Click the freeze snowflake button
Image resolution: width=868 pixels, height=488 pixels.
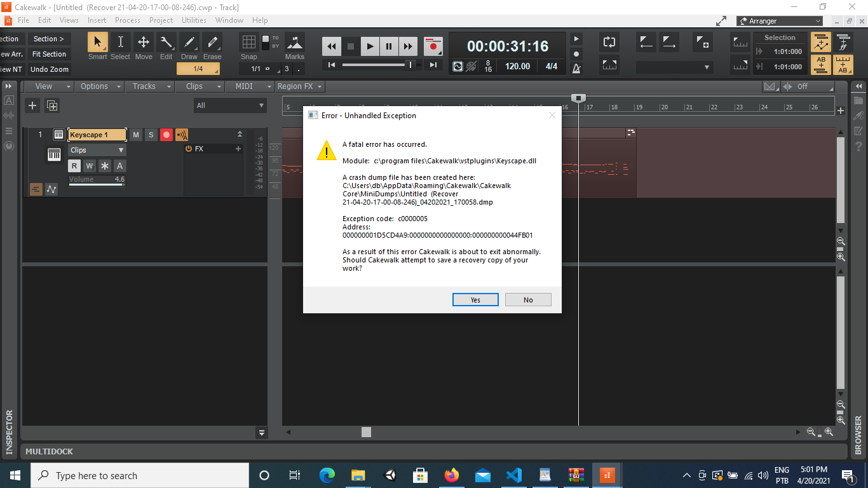[x=105, y=166]
